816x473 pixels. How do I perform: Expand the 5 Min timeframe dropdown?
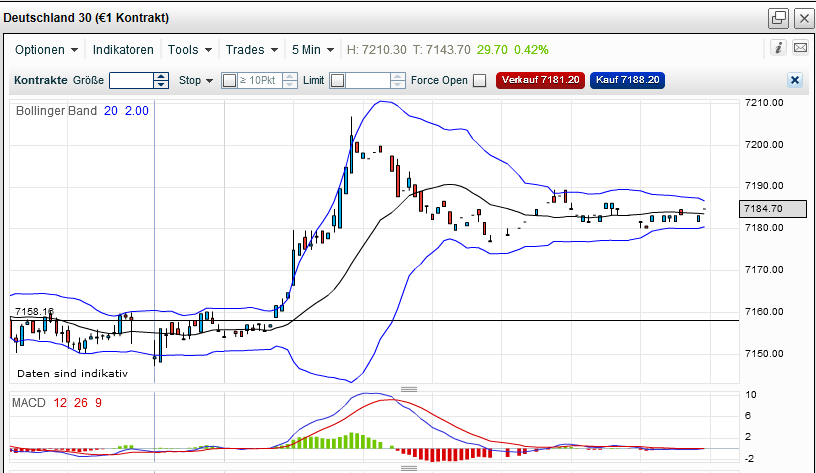coord(313,50)
